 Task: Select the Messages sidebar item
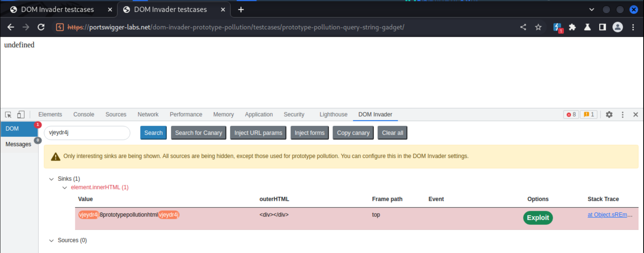pos(18,144)
